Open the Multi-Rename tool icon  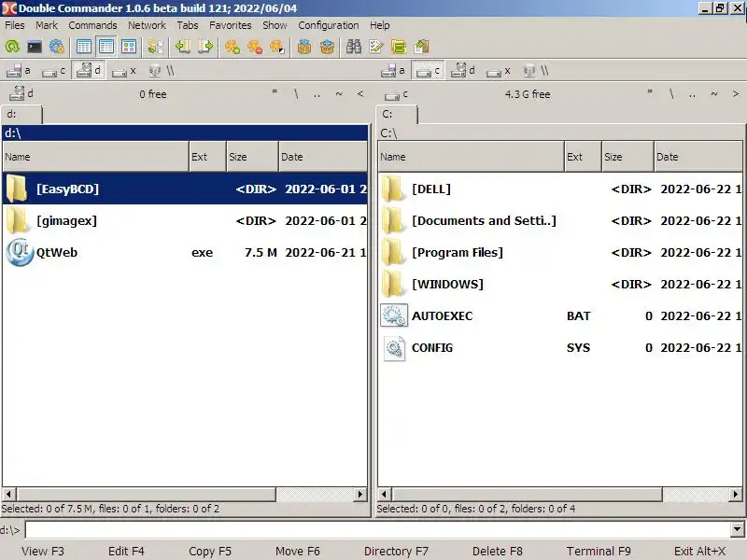coord(376,47)
